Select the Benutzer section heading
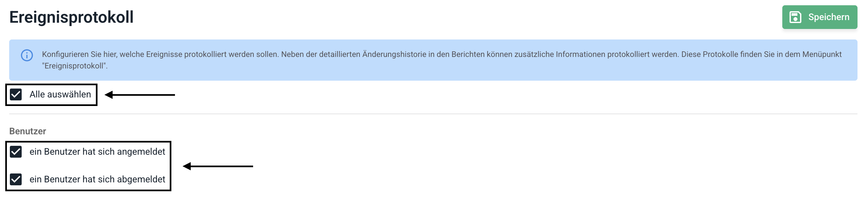868x210 pixels. [x=28, y=131]
